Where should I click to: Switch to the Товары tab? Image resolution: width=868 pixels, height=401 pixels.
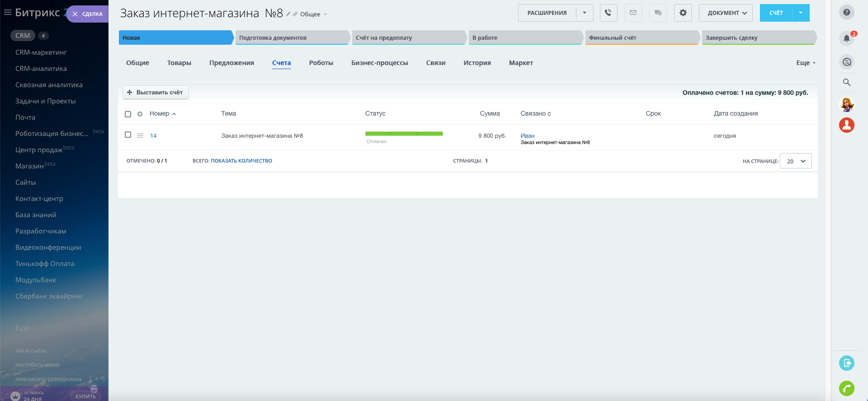pyautogui.click(x=179, y=63)
